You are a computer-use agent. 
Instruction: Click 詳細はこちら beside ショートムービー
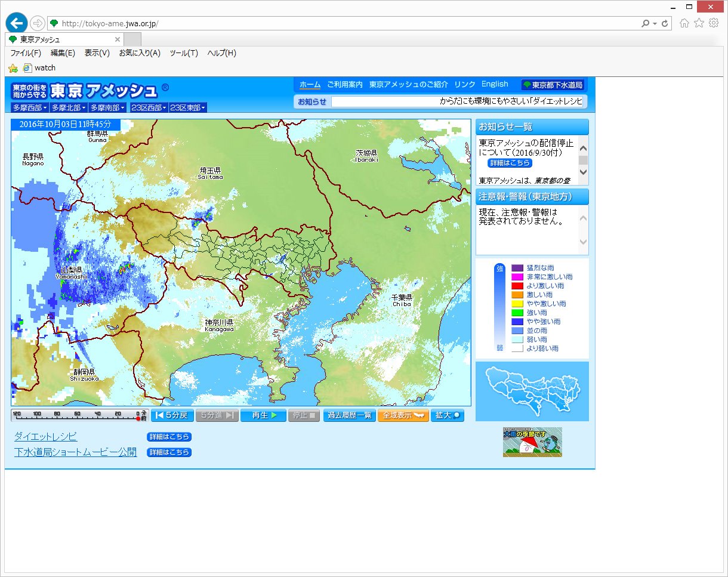click(169, 452)
